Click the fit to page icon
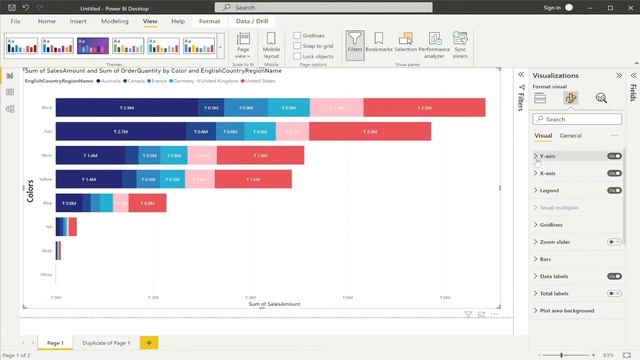This screenshot has width=640, height=360. (627, 356)
